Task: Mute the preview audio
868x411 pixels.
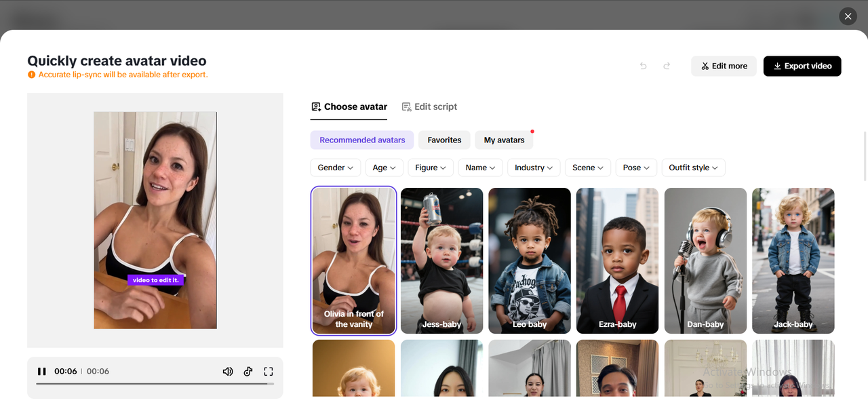Action: click(x=228, y=371)
